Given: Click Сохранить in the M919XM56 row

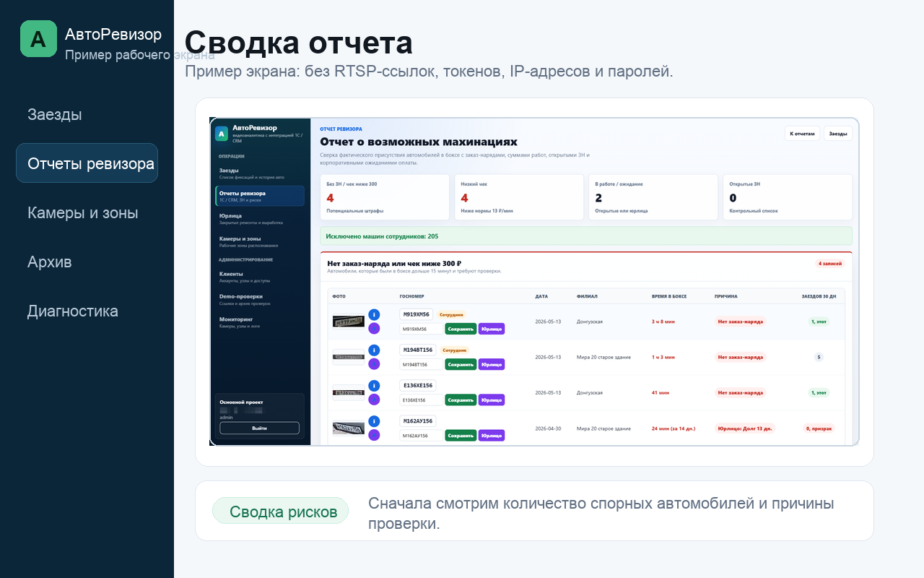Looking at the screenshot, I should pos(461,329).
